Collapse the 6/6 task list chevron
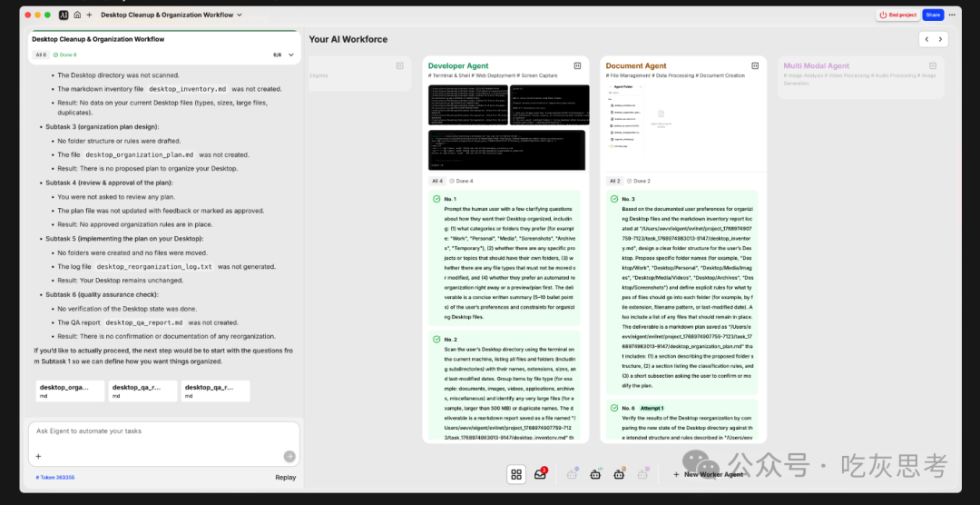The width and height of the screenshot is (980, 505). (290, 55)
